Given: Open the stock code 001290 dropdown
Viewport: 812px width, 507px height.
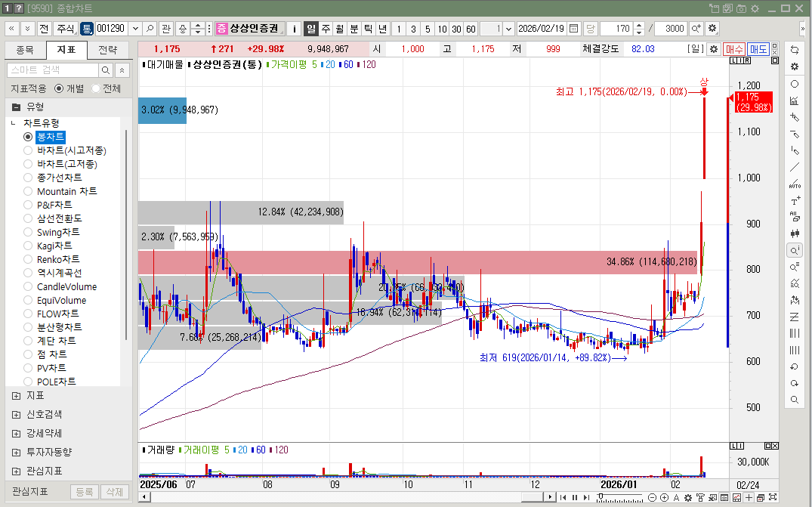Looking at the screenshot, I should 135,29.
